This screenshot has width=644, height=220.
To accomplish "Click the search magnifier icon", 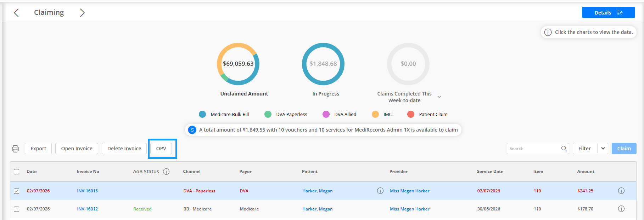I will [x=564, y=149].
